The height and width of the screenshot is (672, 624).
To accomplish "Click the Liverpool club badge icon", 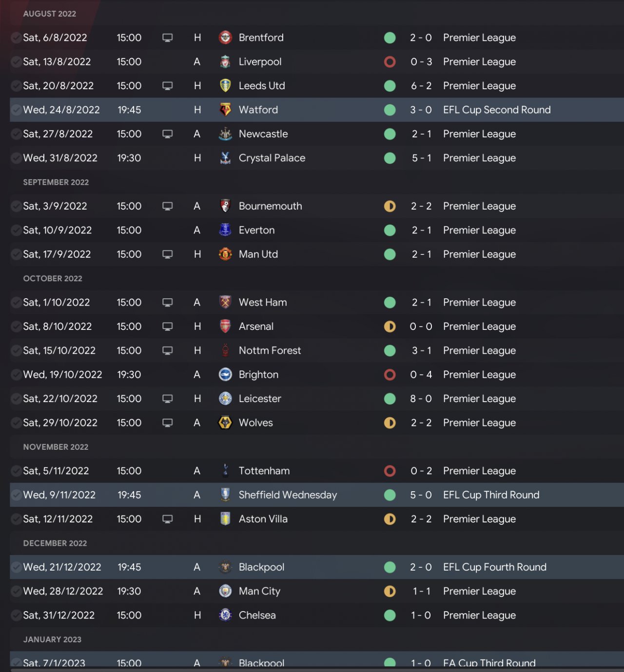I will click(x=225, y=62).
